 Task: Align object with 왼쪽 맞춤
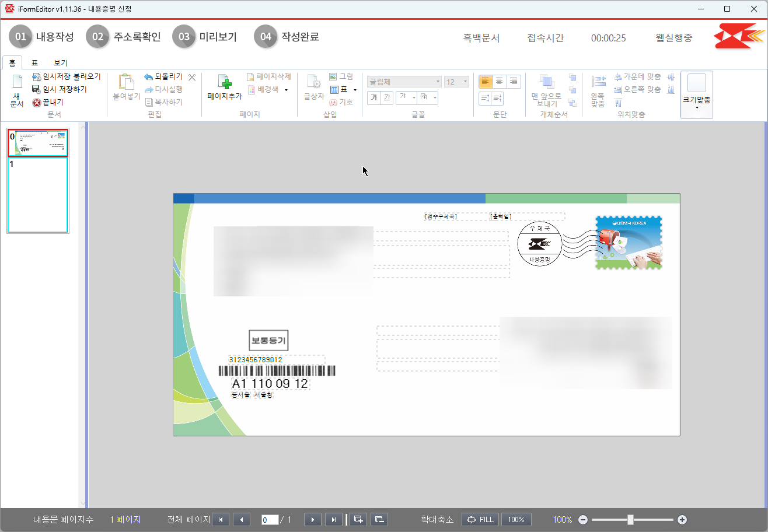[598, 91]
